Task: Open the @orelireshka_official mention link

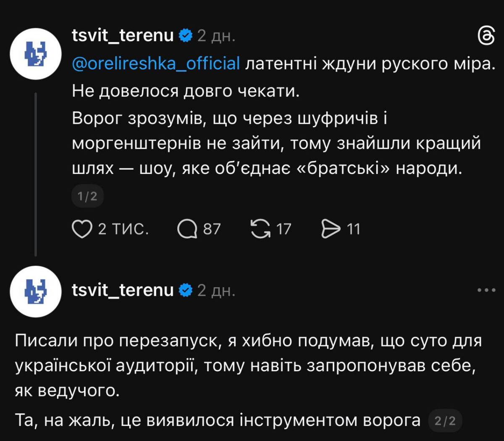Action: click(x=156, y=63)
